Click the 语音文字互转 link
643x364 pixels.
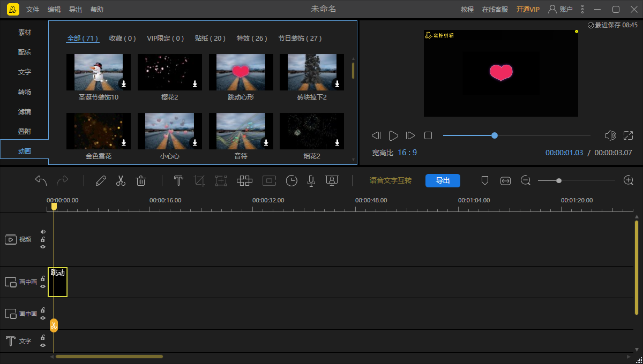tap(391, 181)
